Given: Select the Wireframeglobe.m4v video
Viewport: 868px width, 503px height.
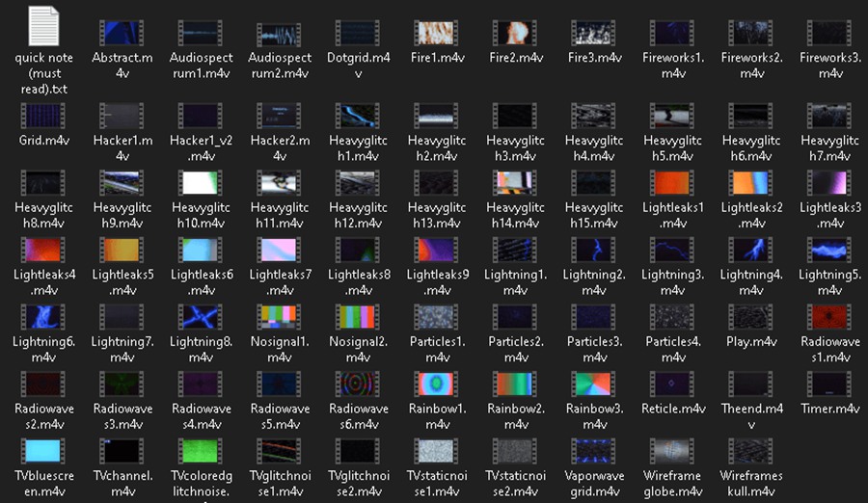Looking at the screenshot, I should point(673,451).
